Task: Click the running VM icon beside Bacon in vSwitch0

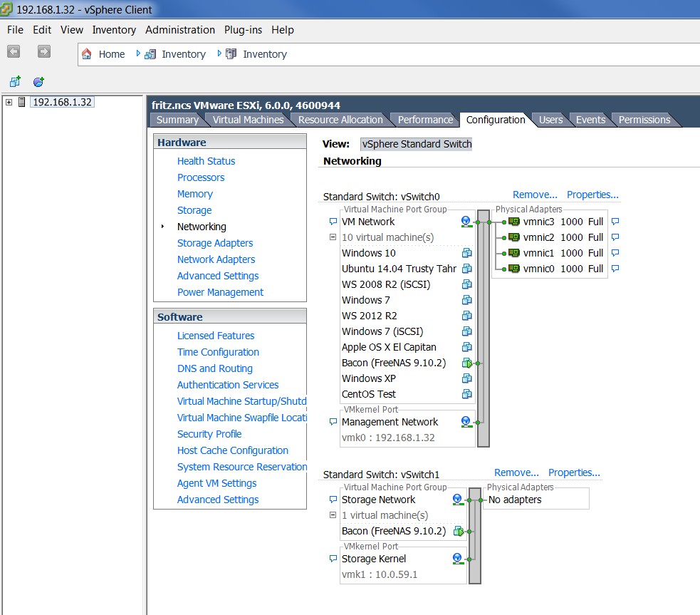Action: pos(466,363)
